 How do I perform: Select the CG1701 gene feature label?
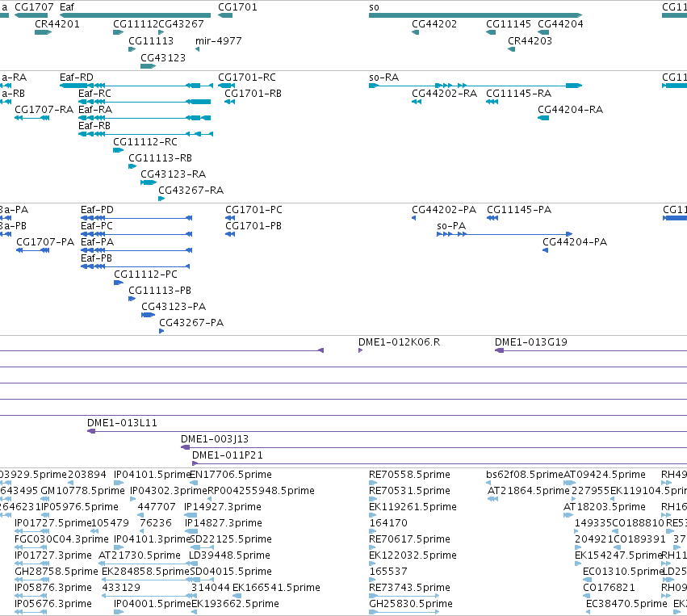coord(237,7)
